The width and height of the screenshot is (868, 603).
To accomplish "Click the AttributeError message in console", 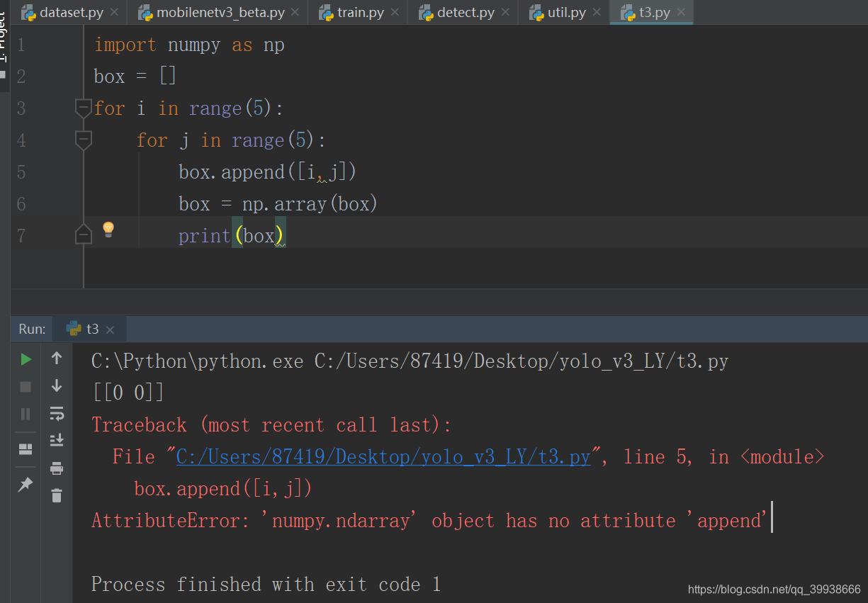I will [430, 521].
